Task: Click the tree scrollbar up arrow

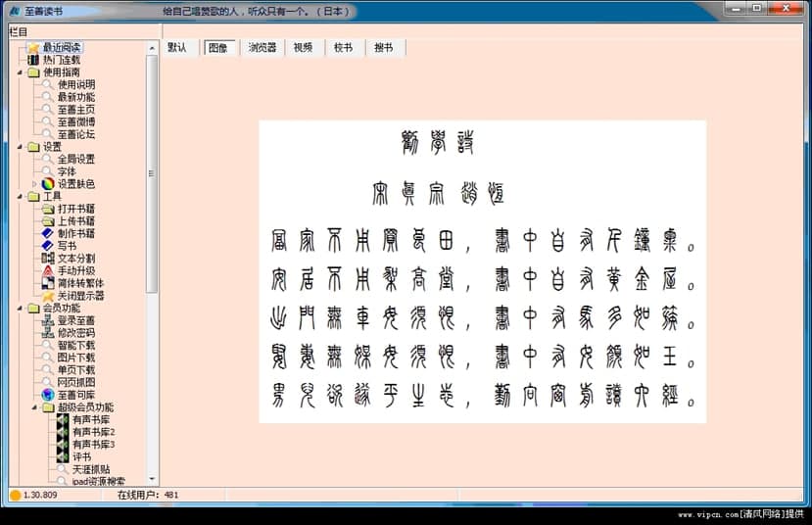Action: 152,48
